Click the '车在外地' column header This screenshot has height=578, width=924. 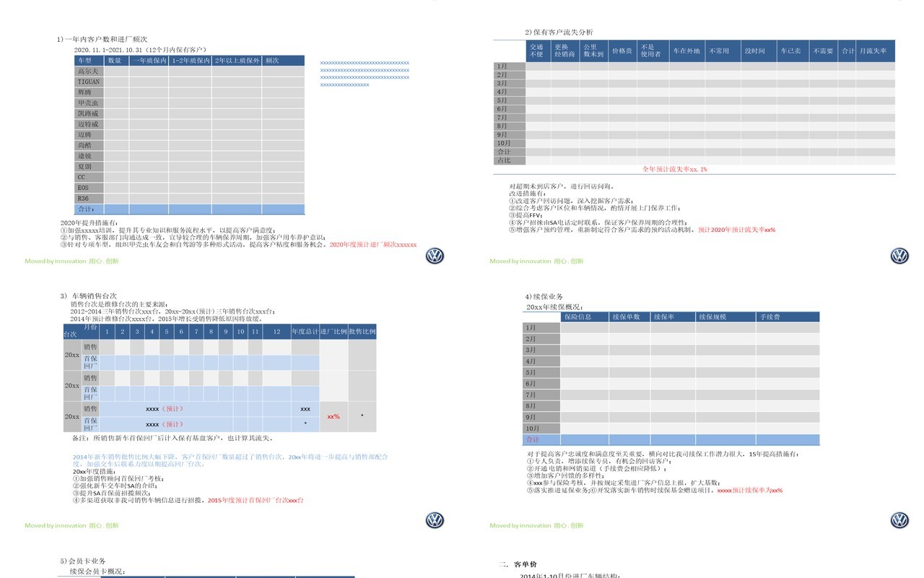pyautogui.click(x=687, y=51)
